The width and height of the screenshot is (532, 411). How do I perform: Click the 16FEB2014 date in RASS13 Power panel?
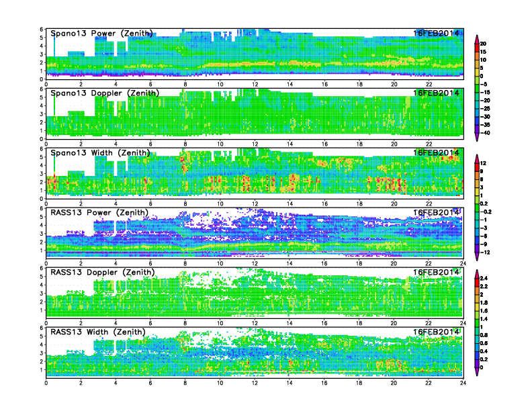[436, 213]
